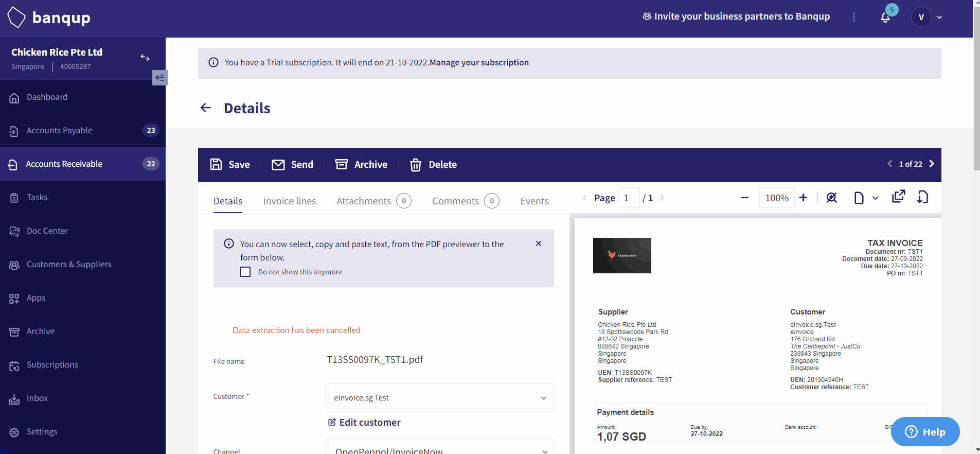Collapse the sidebar menu

[x=160, y=78]
